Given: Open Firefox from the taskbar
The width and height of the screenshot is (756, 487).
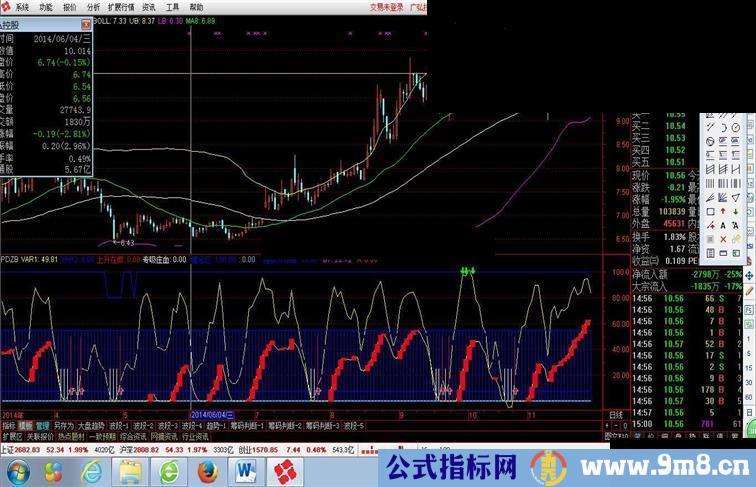Looking at the screenshot, I should click(207, 468).
